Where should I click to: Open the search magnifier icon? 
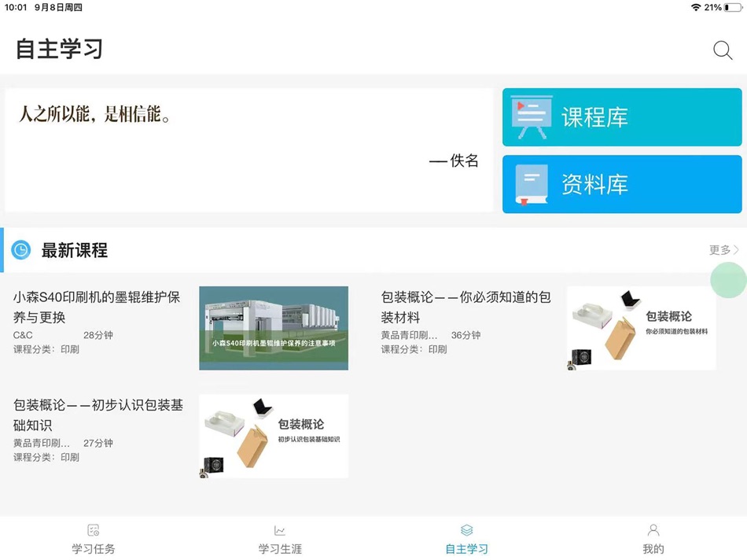(723, 50)
